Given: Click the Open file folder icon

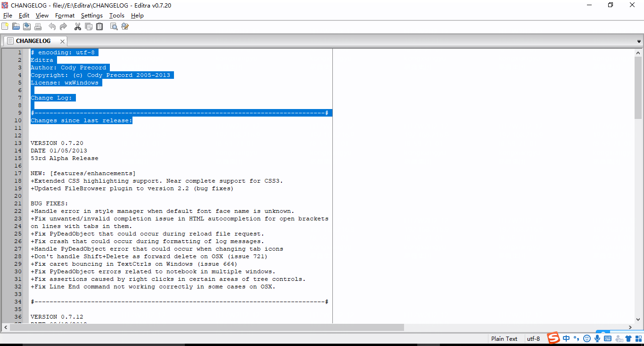Looking at the screenshot, I should [16, 26].
